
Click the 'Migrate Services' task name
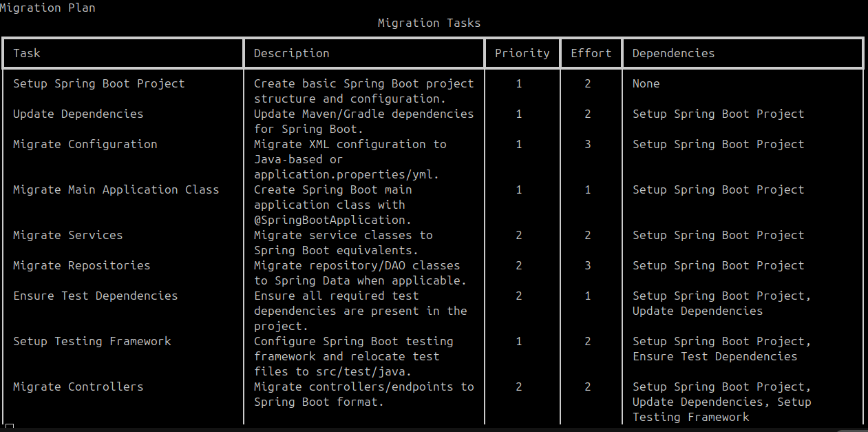pos(68,235)
